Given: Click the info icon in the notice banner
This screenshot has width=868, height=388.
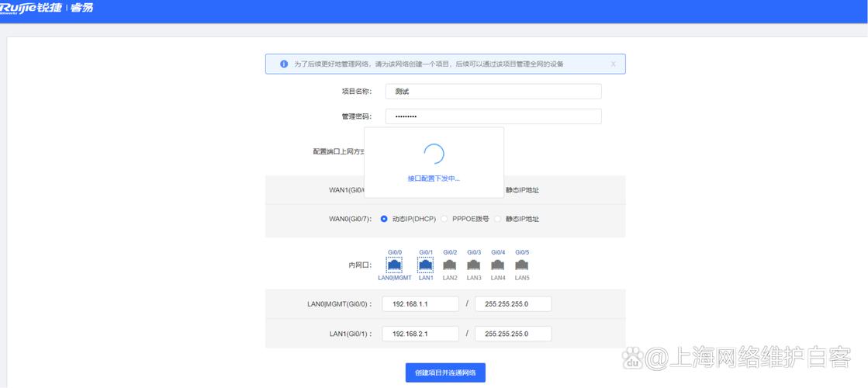Looking at the screenshot, I should pyautogui.click(x=284, y=64).
